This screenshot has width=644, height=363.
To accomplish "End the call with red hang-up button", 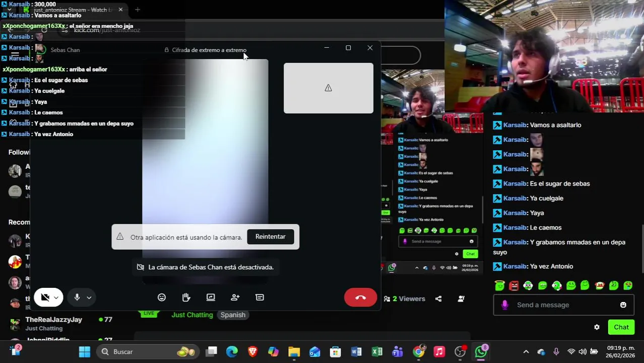I will [360, 297].
